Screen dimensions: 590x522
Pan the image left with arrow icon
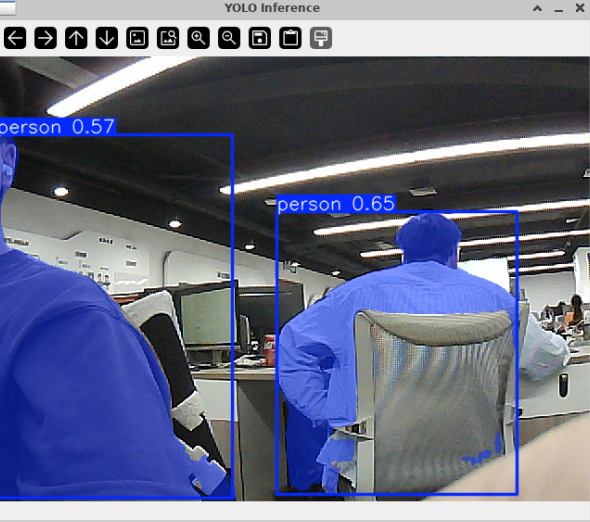click(15, 38)
